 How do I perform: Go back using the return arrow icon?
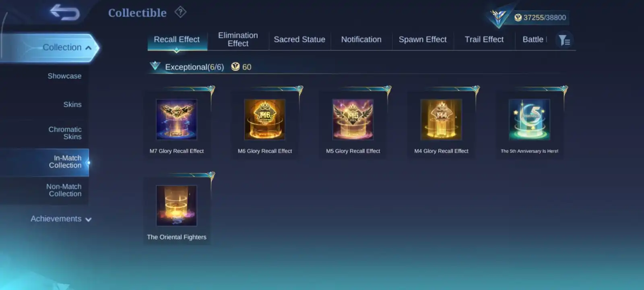coord(65,12)
